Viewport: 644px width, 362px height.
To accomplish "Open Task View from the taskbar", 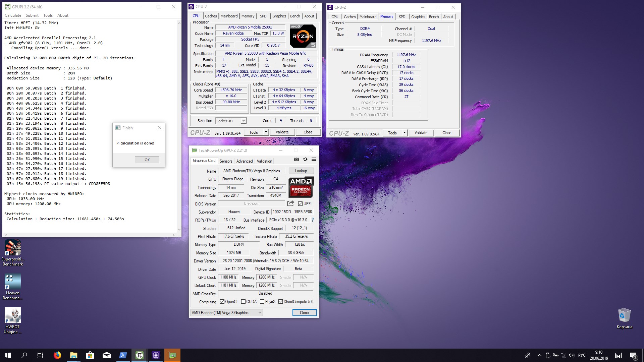I will tap(40, 355).
